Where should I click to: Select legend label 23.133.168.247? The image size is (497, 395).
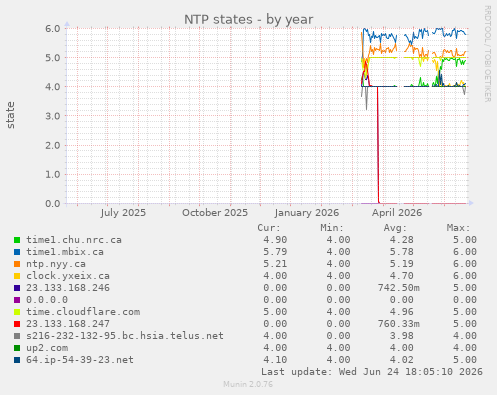tap(68, 324)
